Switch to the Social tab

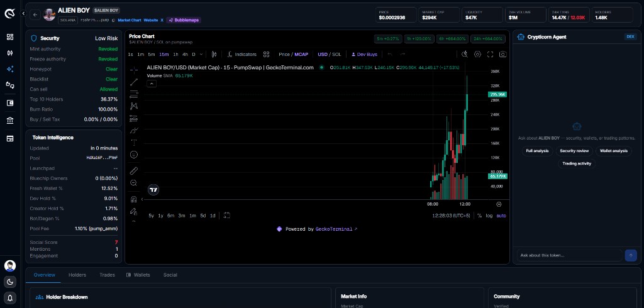(x=170, y=275)
